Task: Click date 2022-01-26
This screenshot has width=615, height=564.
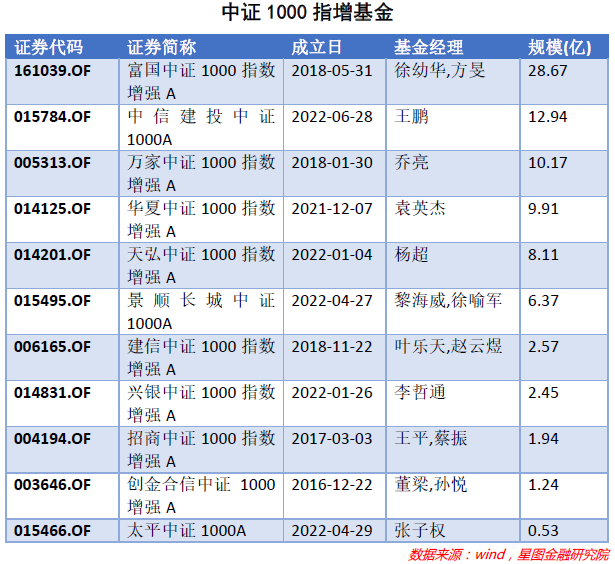Action: 332,393
